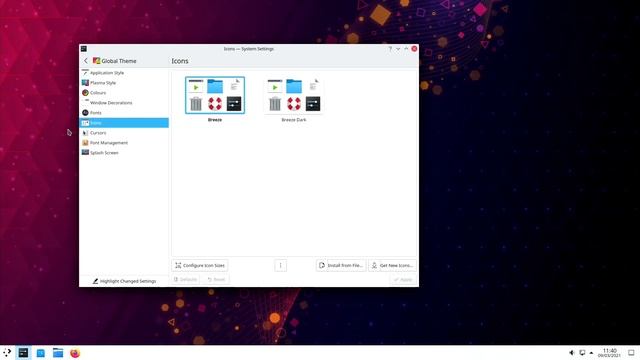Open Dolphin file manager from taskbar
640x360 pixels.
58,353
